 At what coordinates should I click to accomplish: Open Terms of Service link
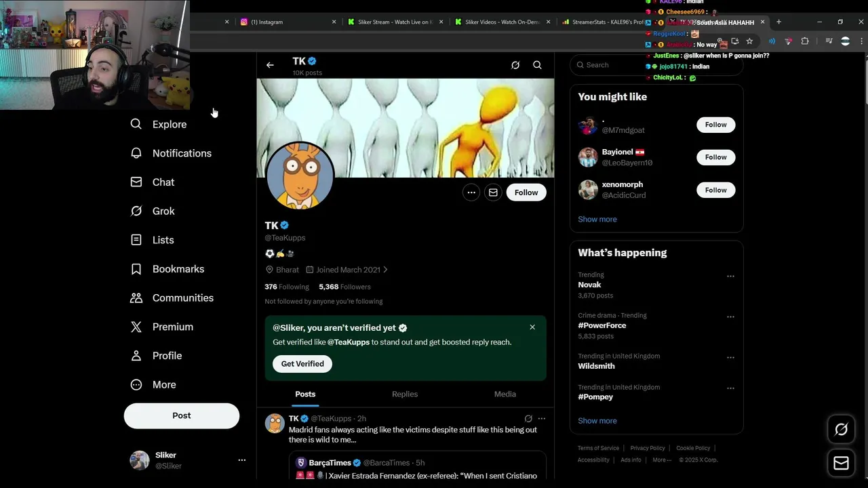tap(598, 448)
